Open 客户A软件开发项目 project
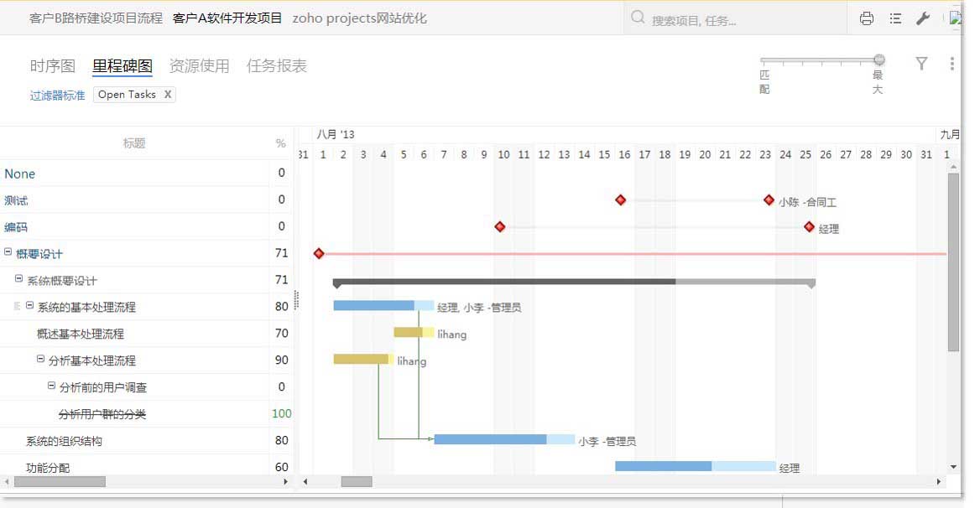The image size is (980, 508). coord(227,18)
